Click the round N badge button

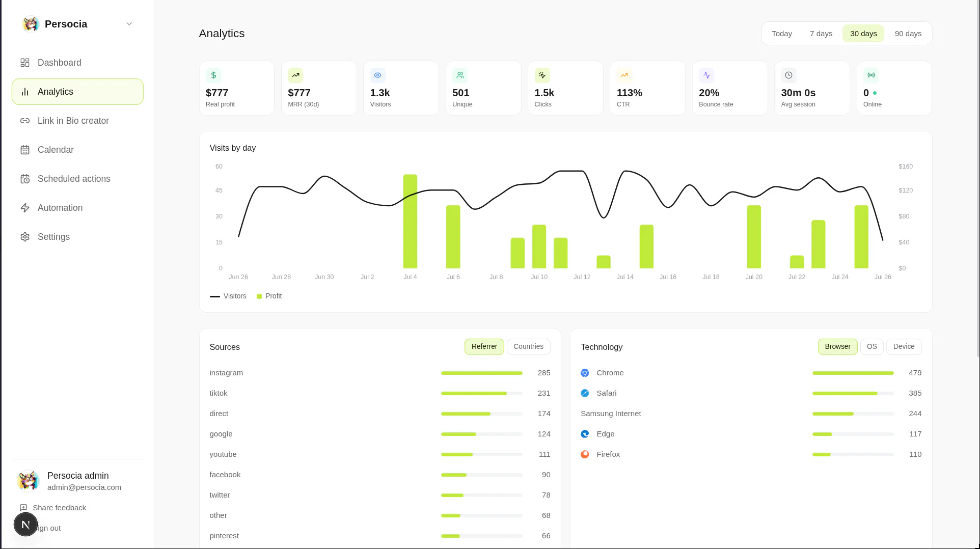(25, 524)
